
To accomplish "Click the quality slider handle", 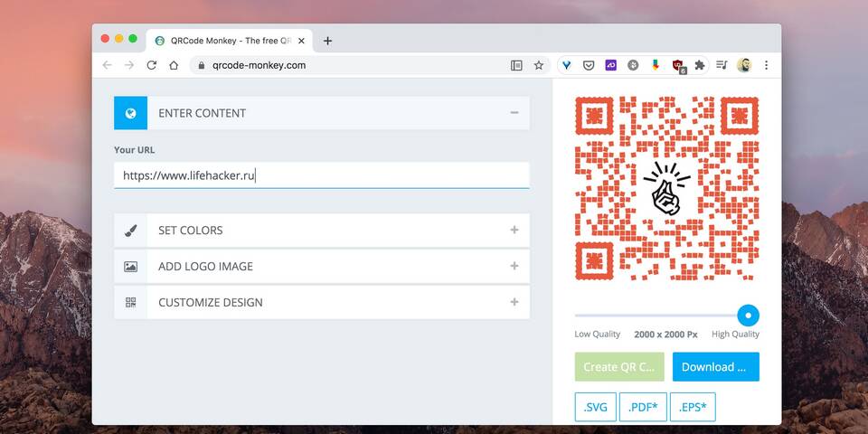I will point(748,316).
